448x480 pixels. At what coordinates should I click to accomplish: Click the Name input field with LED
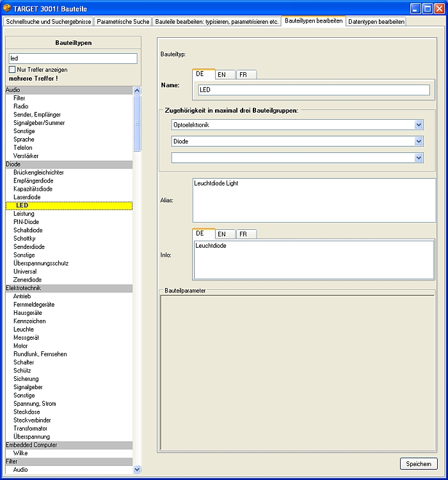[x=314, y=90]
